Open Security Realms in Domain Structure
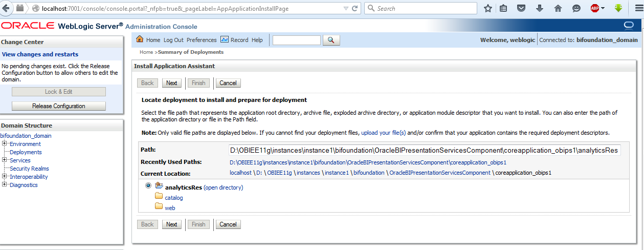The image size is (644, 250). coord(29,169)
